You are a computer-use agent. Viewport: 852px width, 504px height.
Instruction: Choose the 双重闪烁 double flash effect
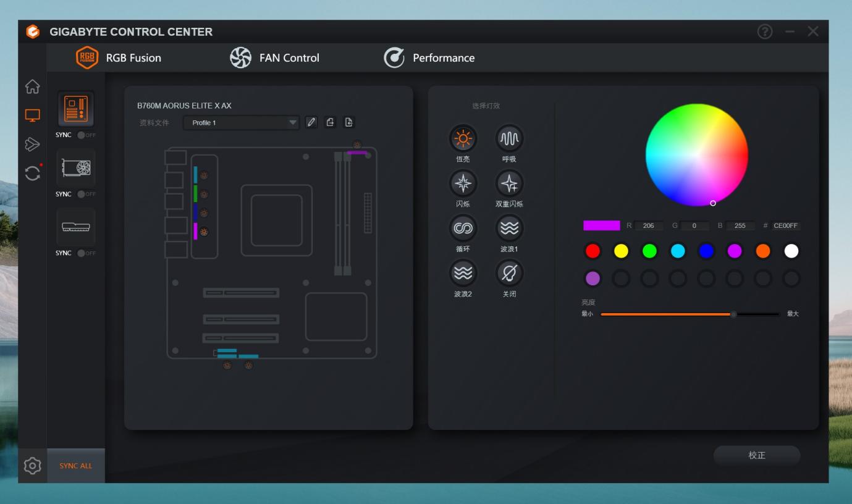[x=509, y=183]
